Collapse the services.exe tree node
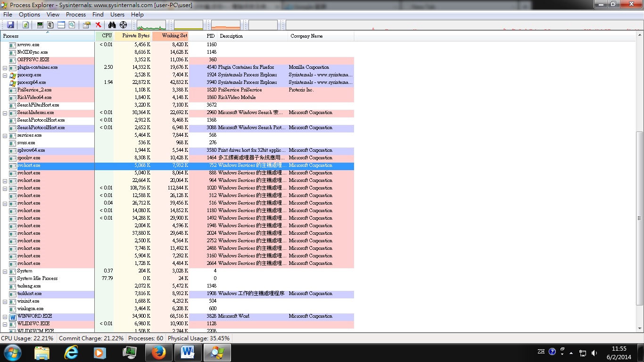The image size is (644, 362). (x=5, y=135)
